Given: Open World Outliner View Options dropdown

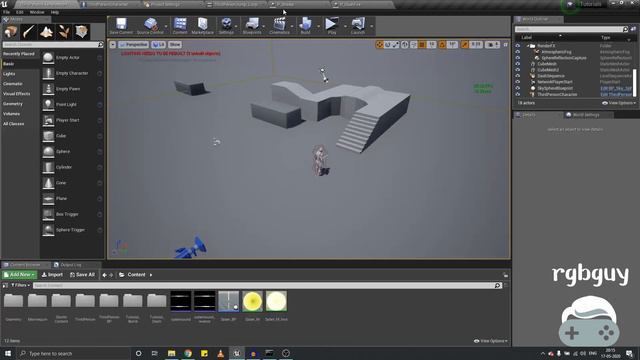Looking at the screenshot, I should point(619,103).
